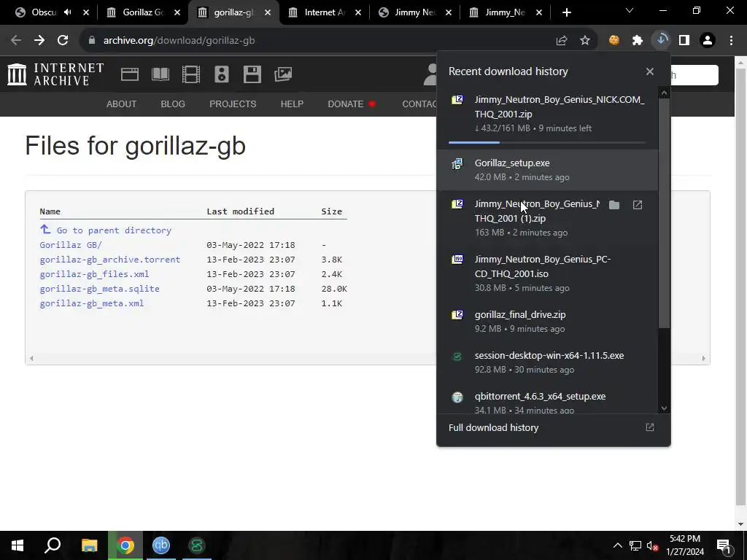The image size is (747, 560).
Task: Share this page using share icon
Action: pos(562,41)
